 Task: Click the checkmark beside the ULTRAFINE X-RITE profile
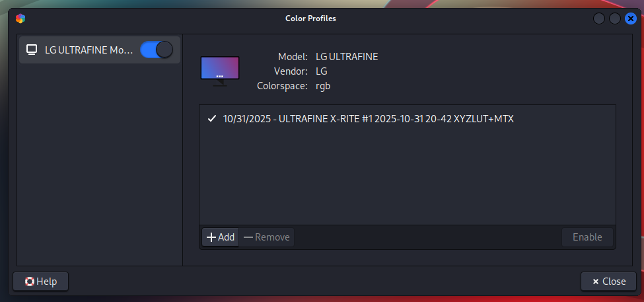pyautogui.click(x=211, y=119)
